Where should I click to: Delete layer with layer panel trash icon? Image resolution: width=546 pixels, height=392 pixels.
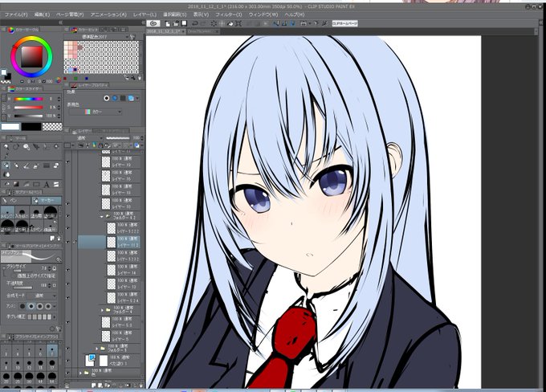(140, 385)
